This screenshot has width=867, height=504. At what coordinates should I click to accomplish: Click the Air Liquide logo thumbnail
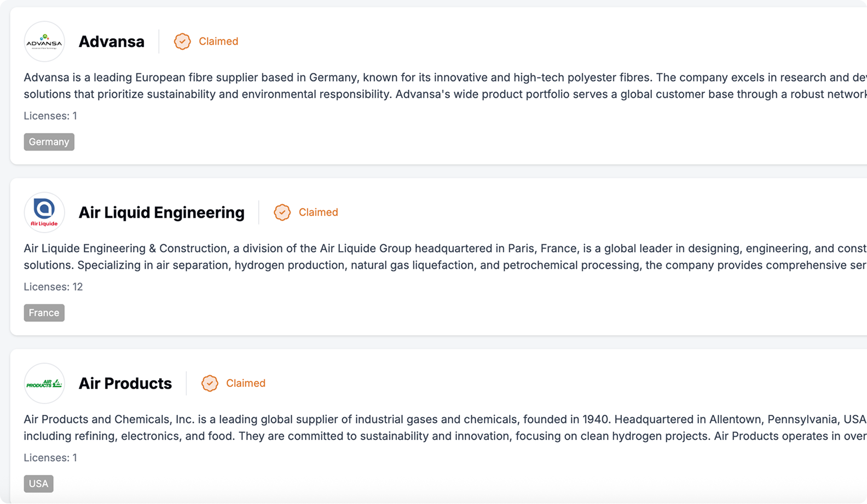tap(44, 212)
